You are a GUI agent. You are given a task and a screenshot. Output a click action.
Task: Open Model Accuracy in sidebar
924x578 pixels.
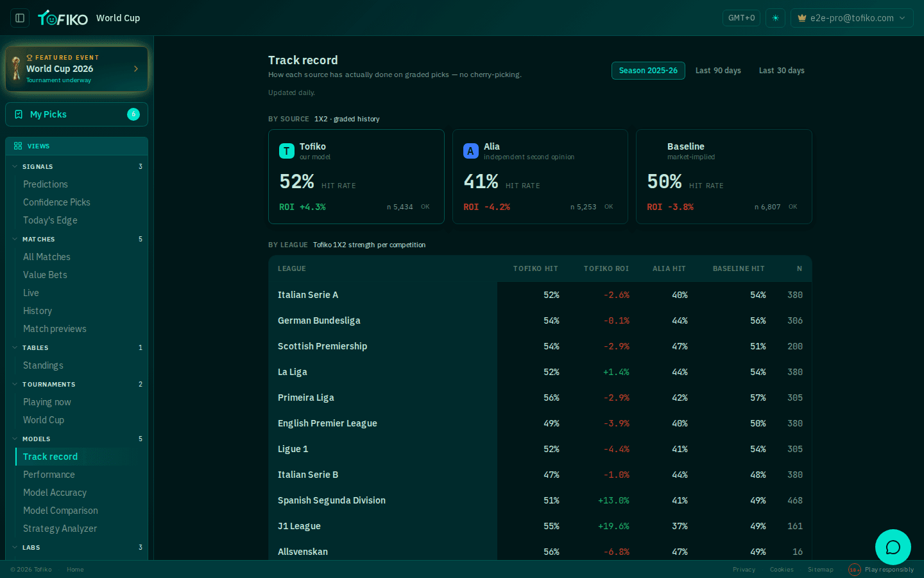coord(55,493)
